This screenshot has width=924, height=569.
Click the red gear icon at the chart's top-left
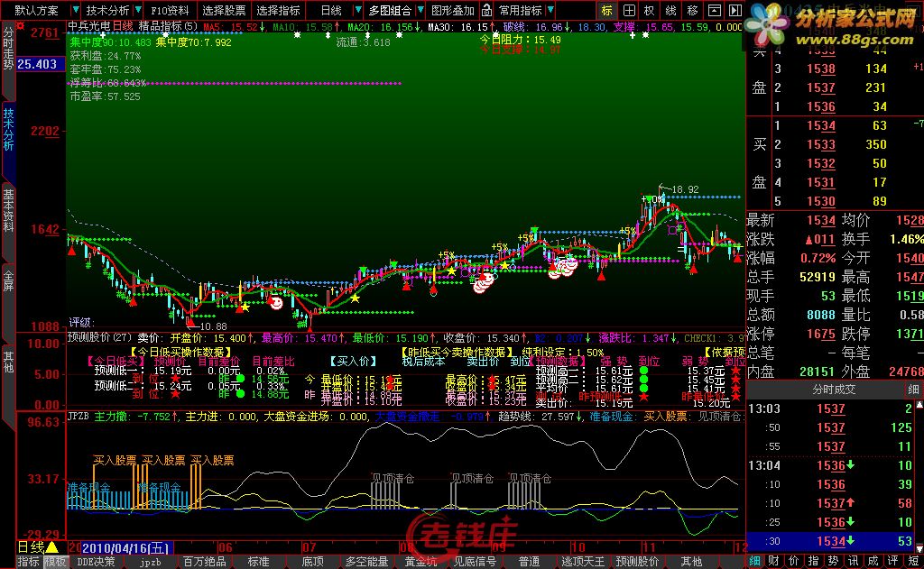(21, 25)
